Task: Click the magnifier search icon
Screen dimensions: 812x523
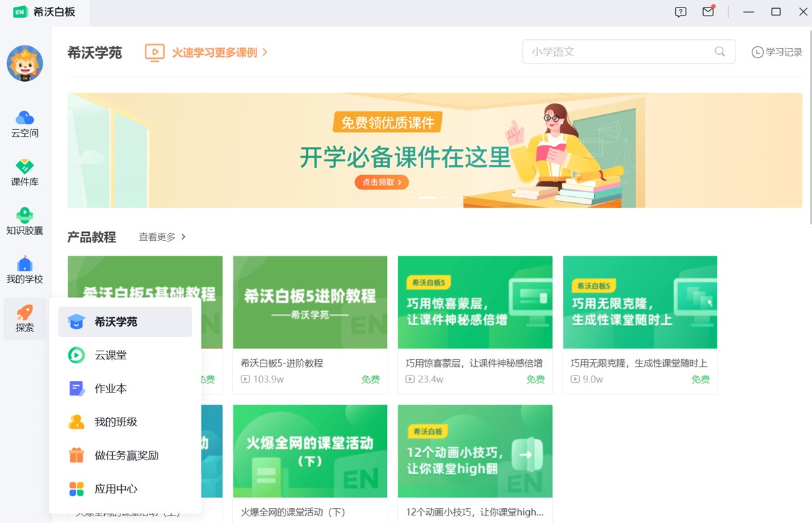Action: [719, 51]
